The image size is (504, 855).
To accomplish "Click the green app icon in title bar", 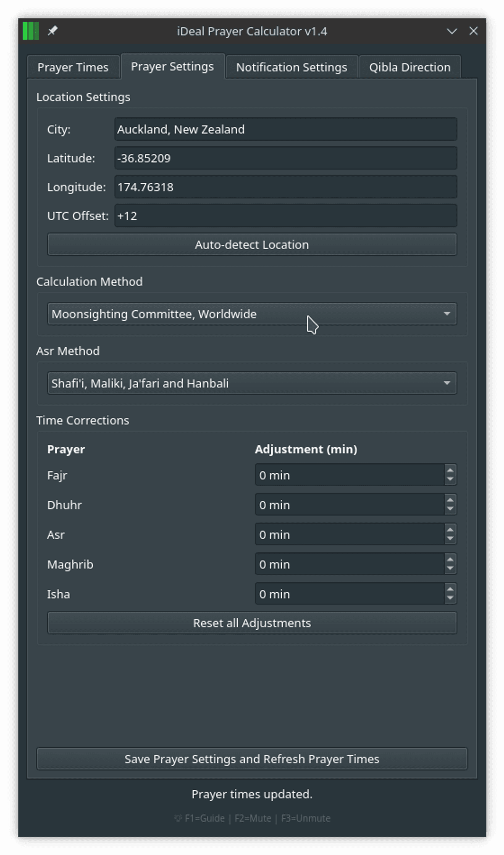I will point(31,31).
